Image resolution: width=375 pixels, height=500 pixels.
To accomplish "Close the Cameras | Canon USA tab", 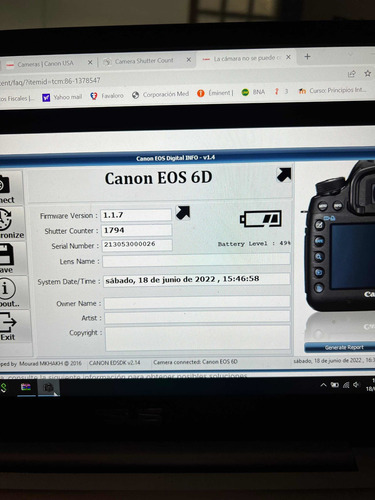I will point(90,62).
